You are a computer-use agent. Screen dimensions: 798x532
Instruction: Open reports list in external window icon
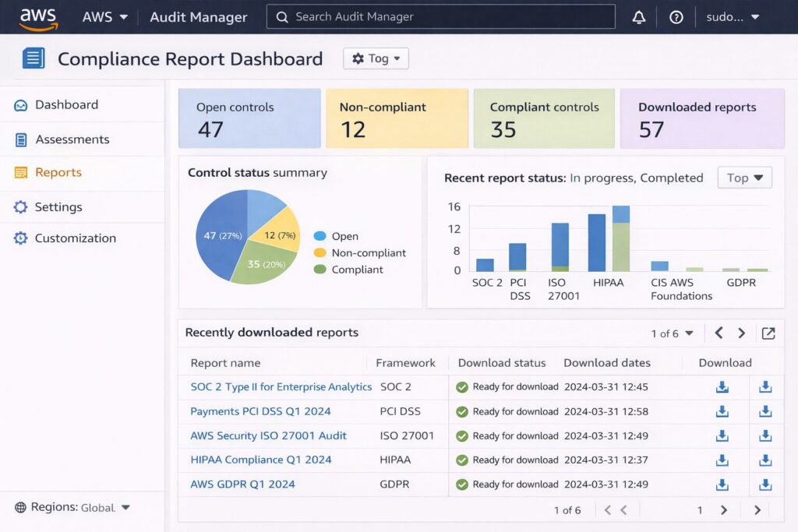pos(768,333)
